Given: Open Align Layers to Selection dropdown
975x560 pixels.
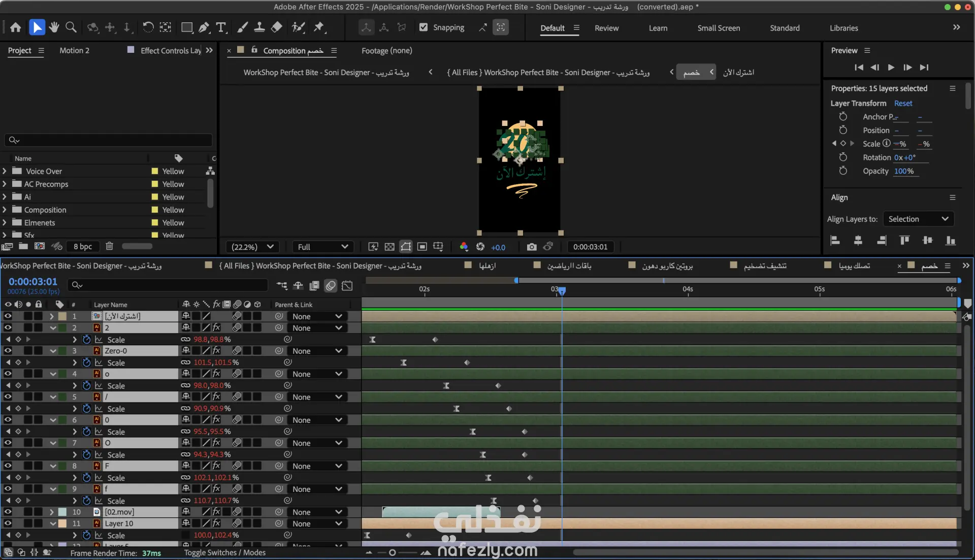Looking at the screenshot, I should [x=918, y=219].
